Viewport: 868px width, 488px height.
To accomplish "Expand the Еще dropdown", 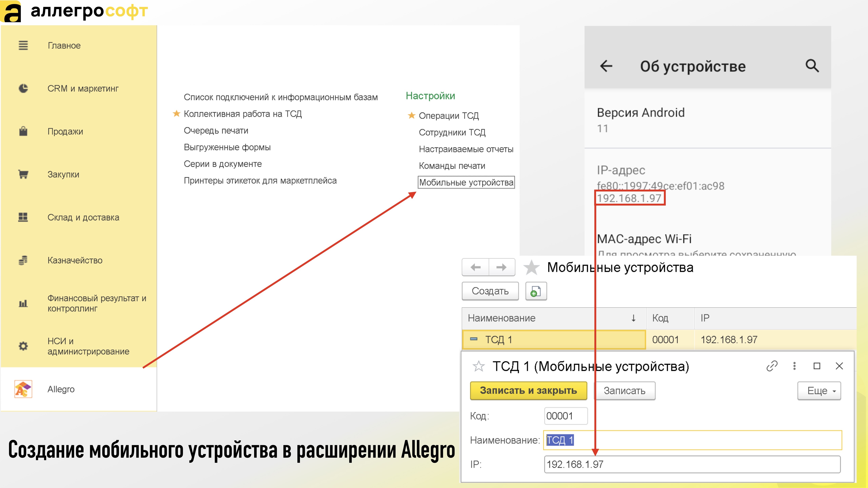I will (x=819, y=391).
